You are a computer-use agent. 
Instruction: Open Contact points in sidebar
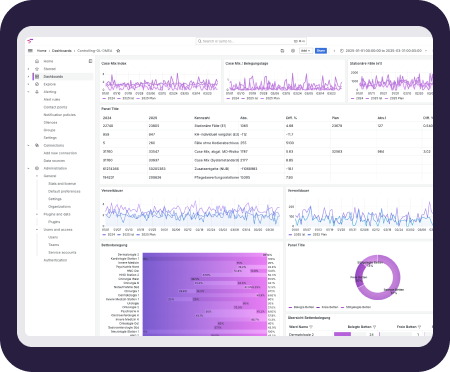tap(55, 107)
